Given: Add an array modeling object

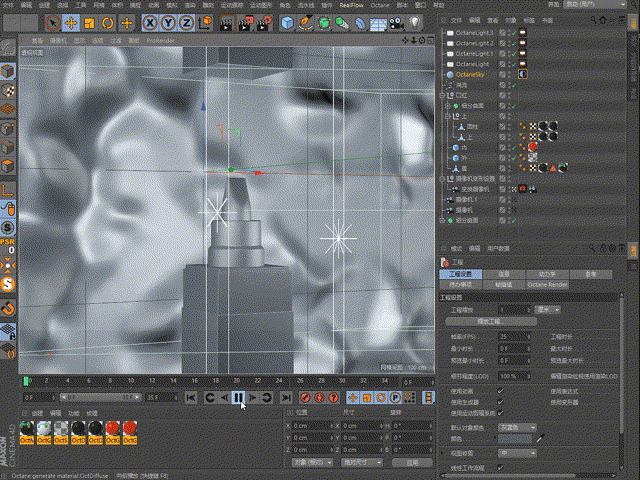Looking at the screenshot, I should coord(342,23).
